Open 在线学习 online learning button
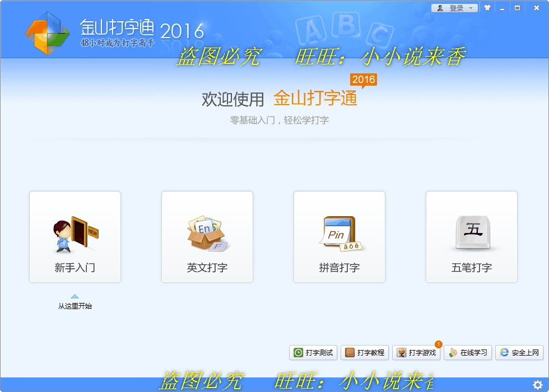This screenshot has height=392, width=549. pos(468,352)
